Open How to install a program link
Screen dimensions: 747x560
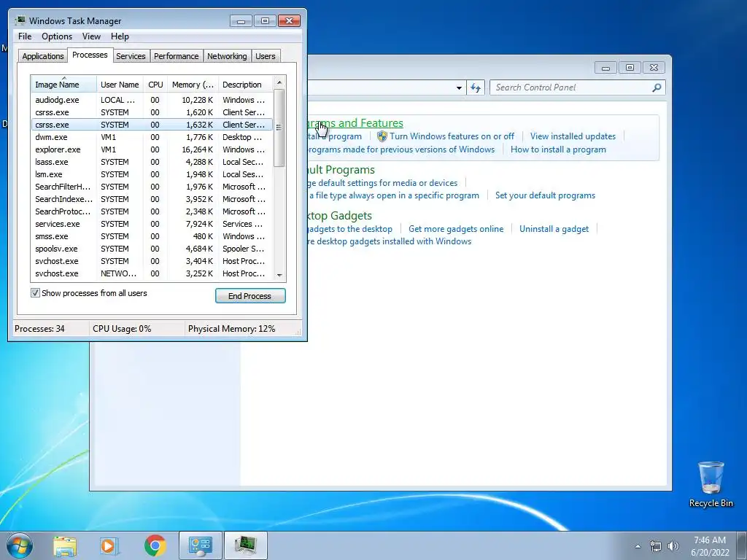558,149
